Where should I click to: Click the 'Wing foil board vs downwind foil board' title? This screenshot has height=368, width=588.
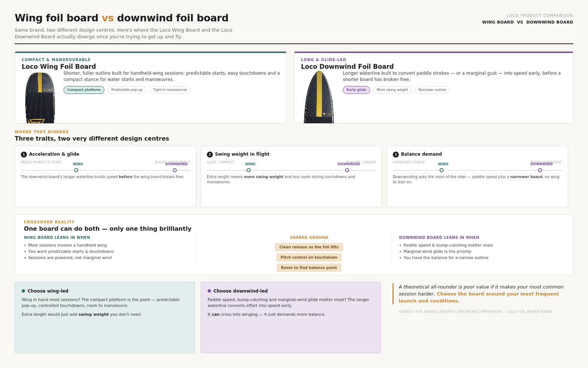tap(122, 18)
